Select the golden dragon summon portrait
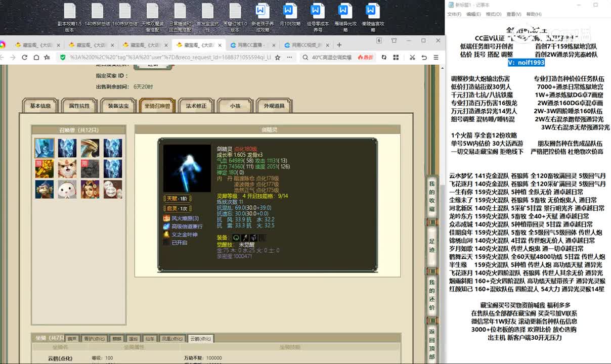Screen dimensions: 611x364 point(90,148)
